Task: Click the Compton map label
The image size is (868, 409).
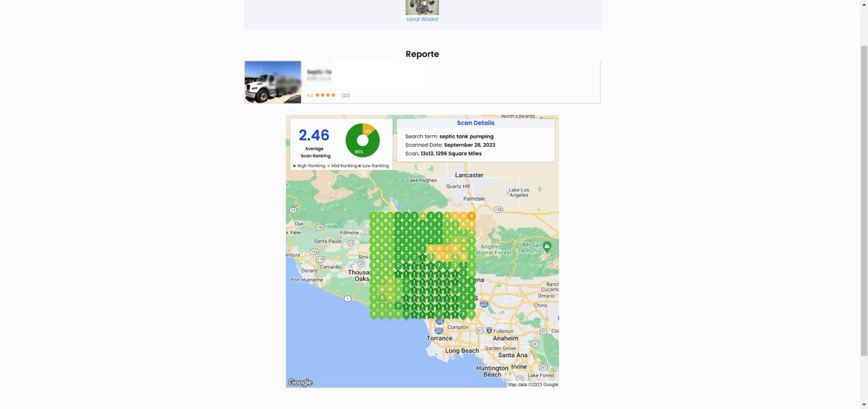Action: pyautogui.click(x=457, y=327)
